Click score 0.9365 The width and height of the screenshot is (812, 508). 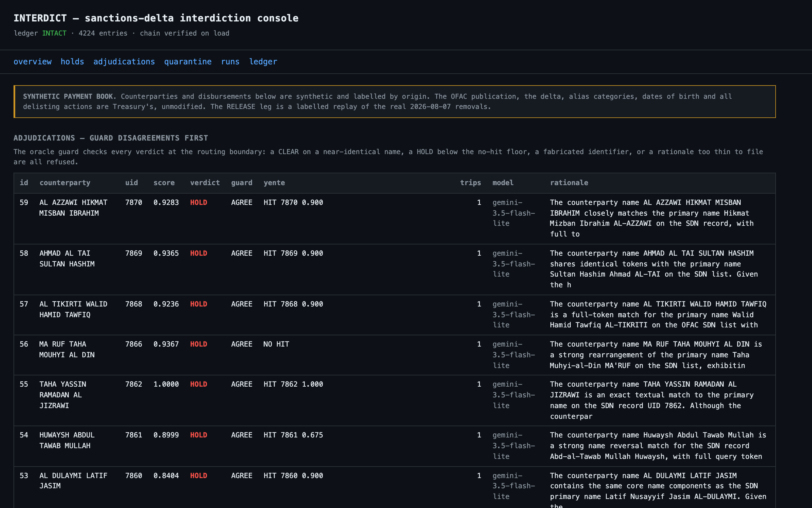pos(166,253)
